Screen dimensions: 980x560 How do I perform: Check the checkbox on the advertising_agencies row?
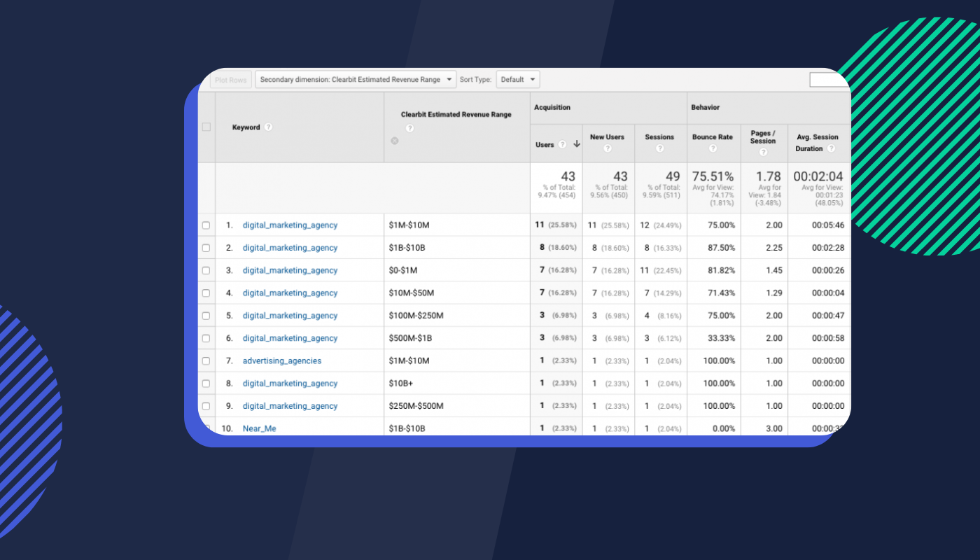pos(206,360)
